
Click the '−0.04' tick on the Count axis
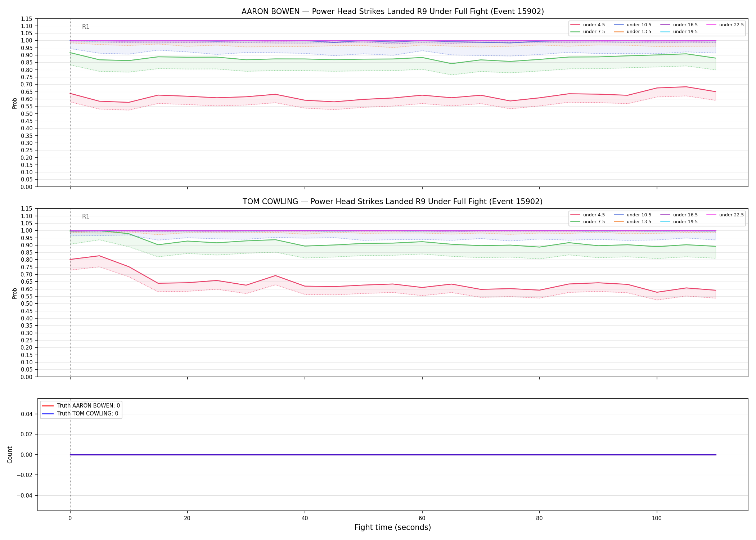click(24, 495)
